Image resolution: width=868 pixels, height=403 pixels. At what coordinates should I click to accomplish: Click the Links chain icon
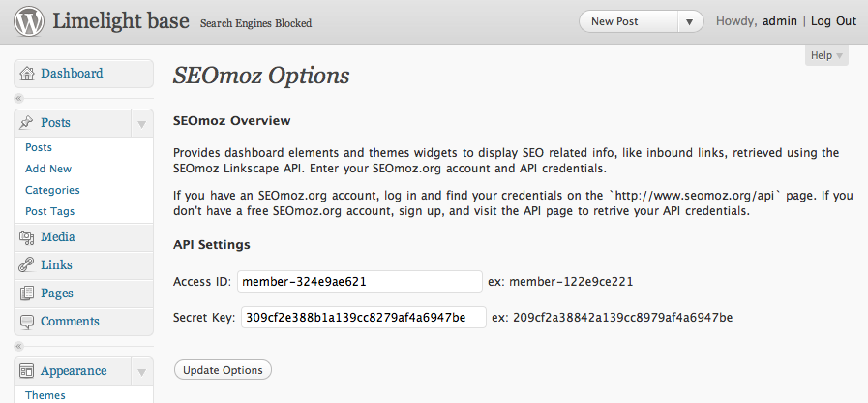click(x=26, y=265)
